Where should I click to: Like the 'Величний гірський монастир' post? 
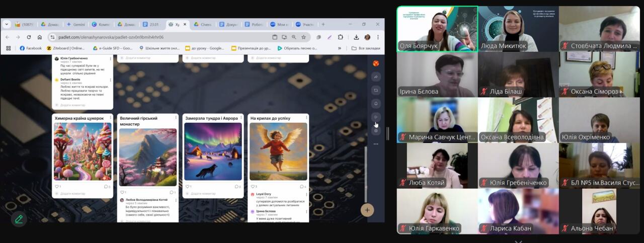[x=123, y=192]
